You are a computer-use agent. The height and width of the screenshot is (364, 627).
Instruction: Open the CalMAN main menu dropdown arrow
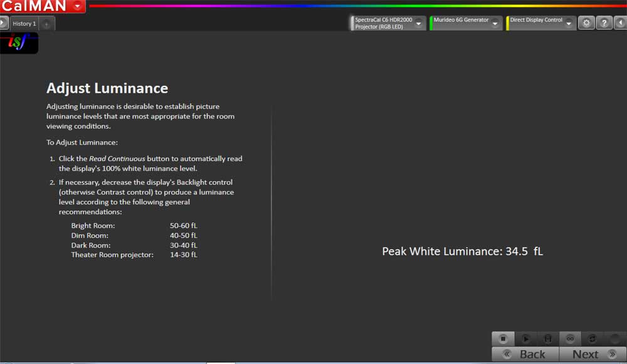[x=78, y=6]
